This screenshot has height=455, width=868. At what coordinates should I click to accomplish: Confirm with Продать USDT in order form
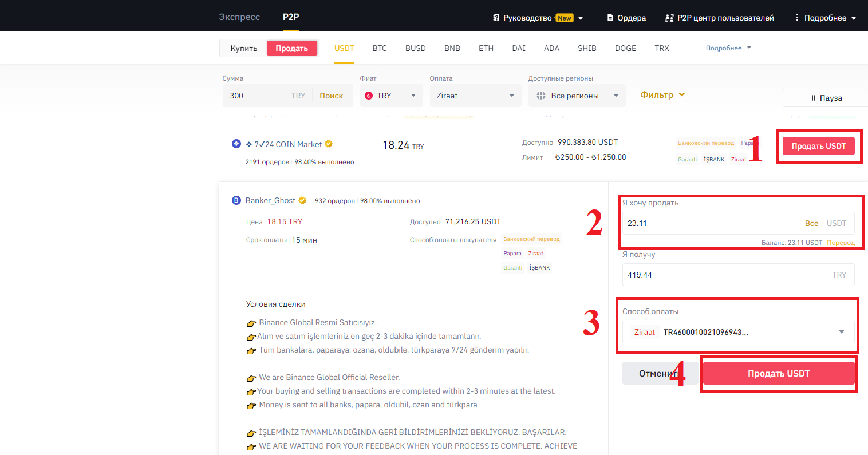click(x=779, y=373)
